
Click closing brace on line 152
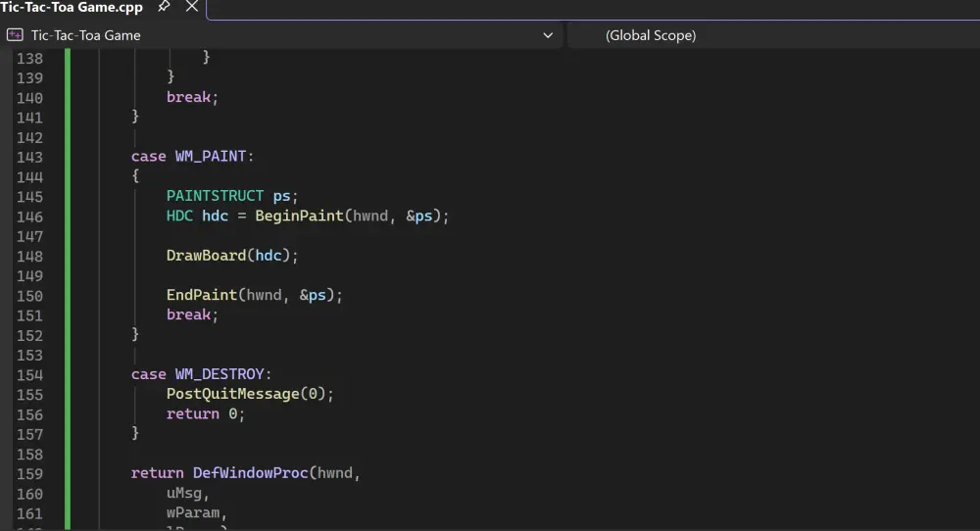pos(135,334)
